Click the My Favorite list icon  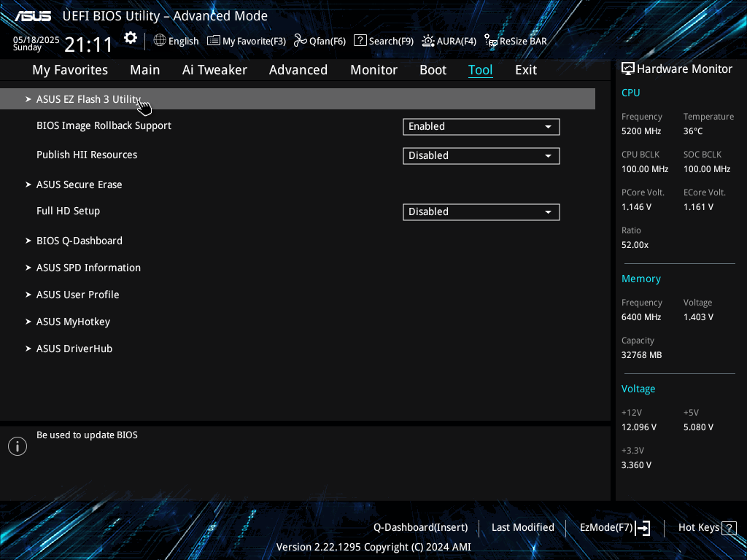pos(214,41)
